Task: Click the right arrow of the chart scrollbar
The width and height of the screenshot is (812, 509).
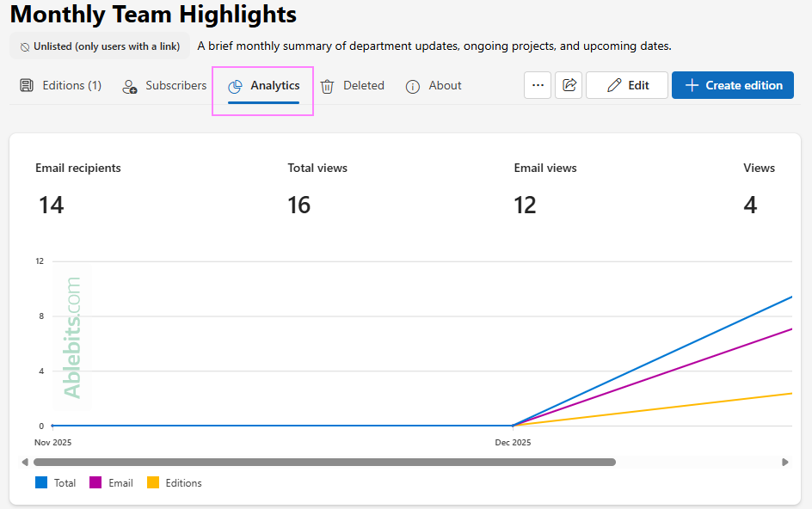Action: click(x=784, y=462)
